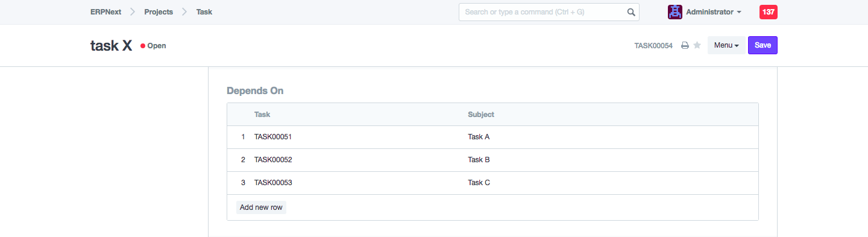
Task: Open the 137 notifications badge
Action: coord(769,12)
